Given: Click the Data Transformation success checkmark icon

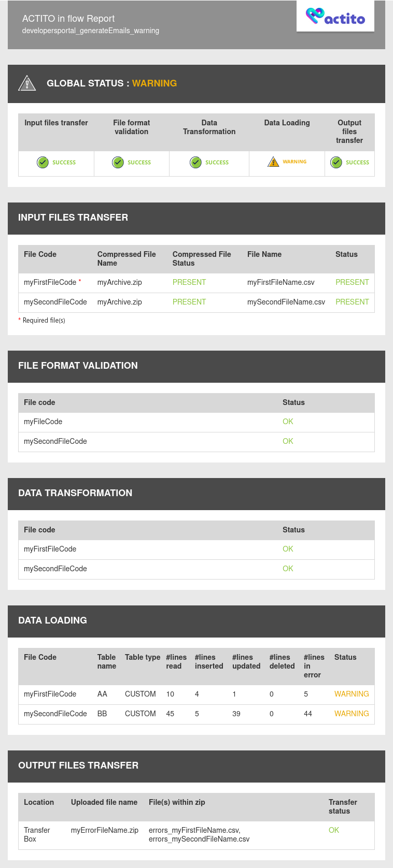Looking at the screenshot, I should [195, 163].
